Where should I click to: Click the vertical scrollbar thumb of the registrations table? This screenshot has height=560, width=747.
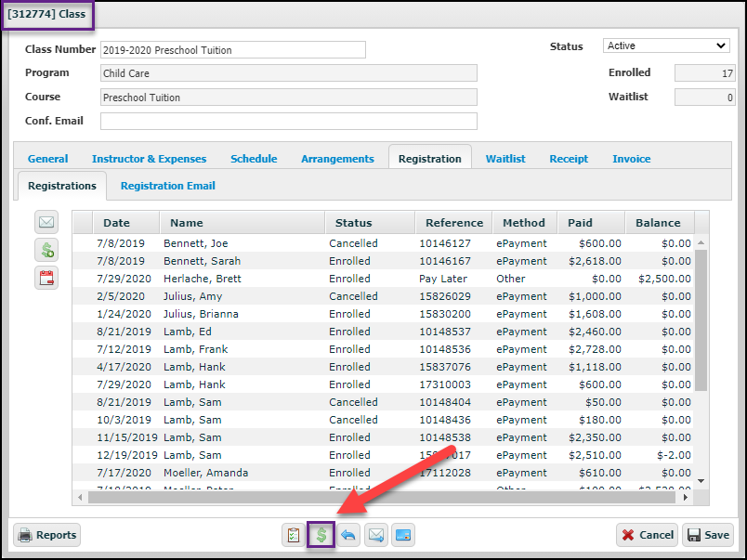click(x=701, y=320)
